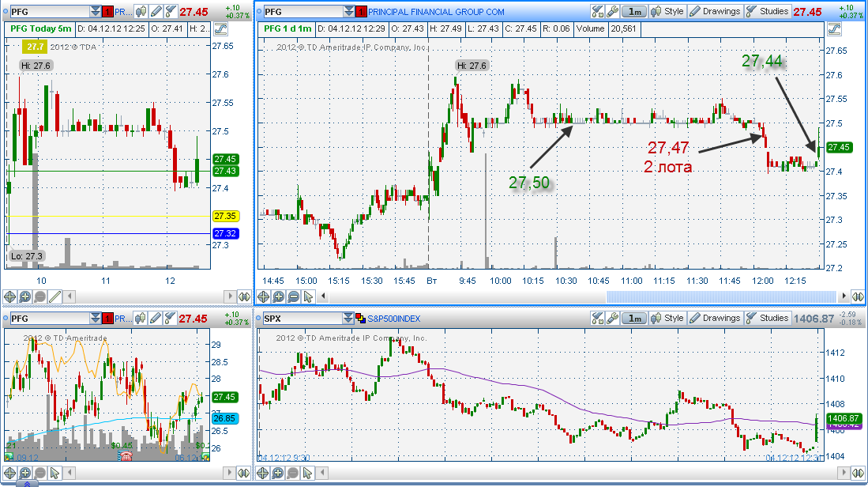Expand time axis icon under main PFG chart

[x=858, y=296]
